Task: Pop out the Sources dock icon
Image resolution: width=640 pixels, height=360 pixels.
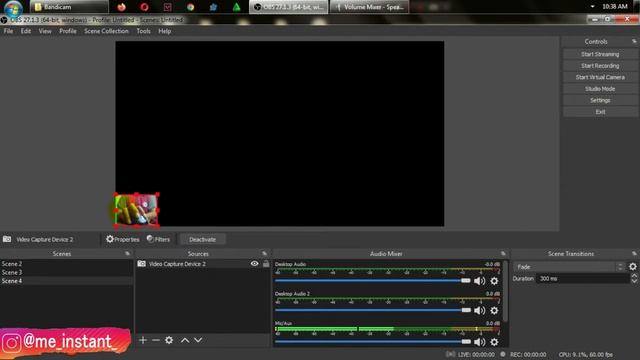Action: point(264,253)
